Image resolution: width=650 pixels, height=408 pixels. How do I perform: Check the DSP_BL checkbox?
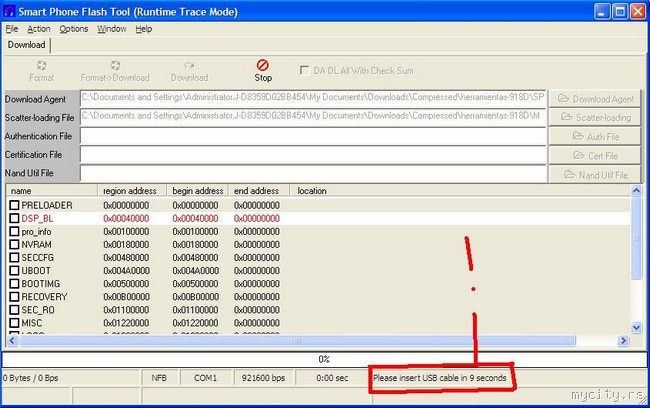click(15, 218)
